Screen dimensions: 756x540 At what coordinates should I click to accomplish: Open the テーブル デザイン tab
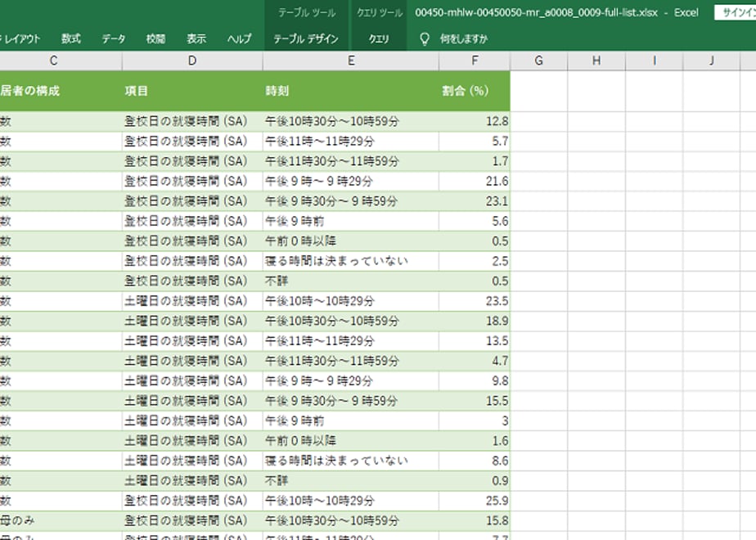coord(306,39)
